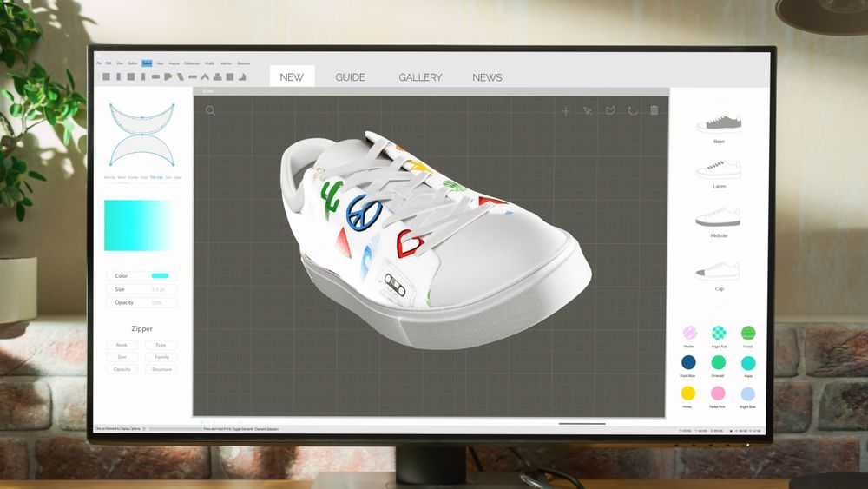The width and height of the screenshot is (868, 489).
Task: Choose the Bright Blue swatch
Action: [748, 393]
